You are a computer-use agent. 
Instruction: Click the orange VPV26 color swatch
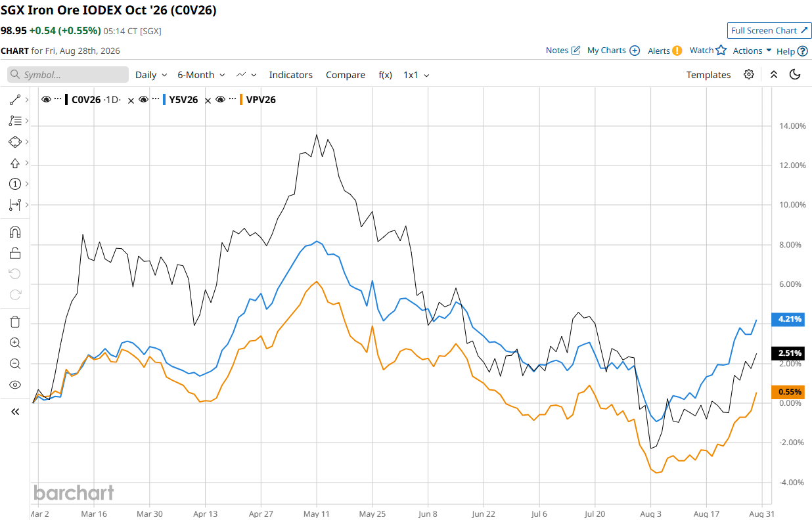point(241,100)
